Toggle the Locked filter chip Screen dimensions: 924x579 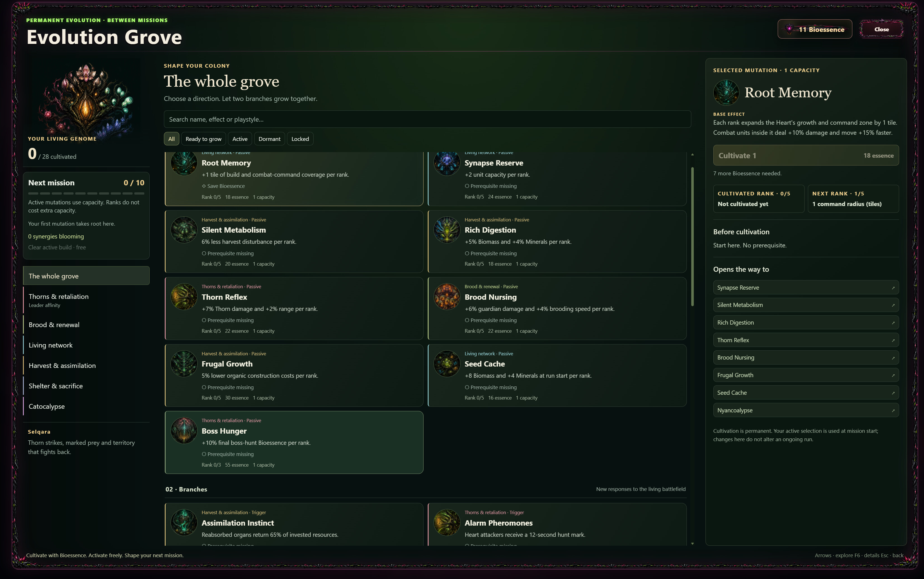click(300, 139)
